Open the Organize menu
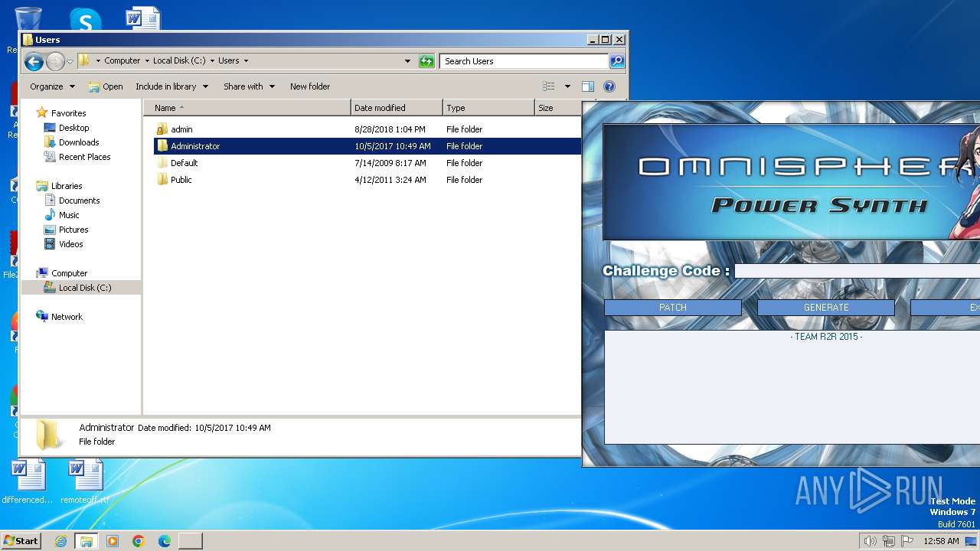This screenshot has height=551, width=980. (53, 86)
